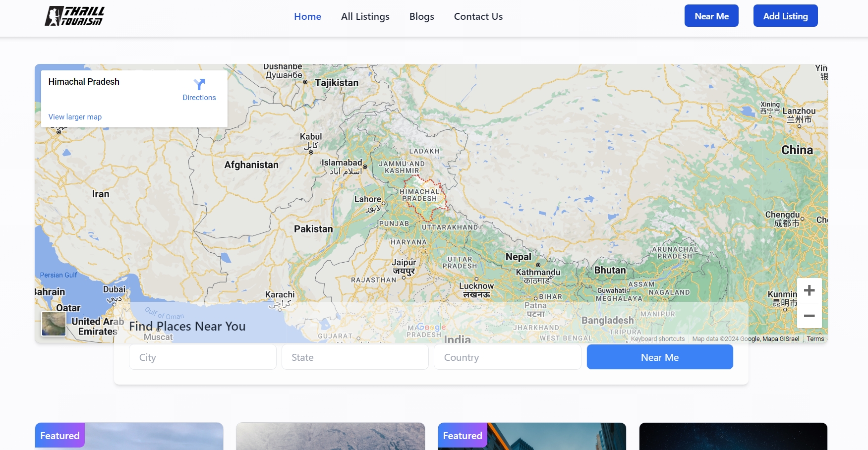The width and height of the screenshot is (868, 450).
Task: Click the Nepal country label
Action: point(519,257)
